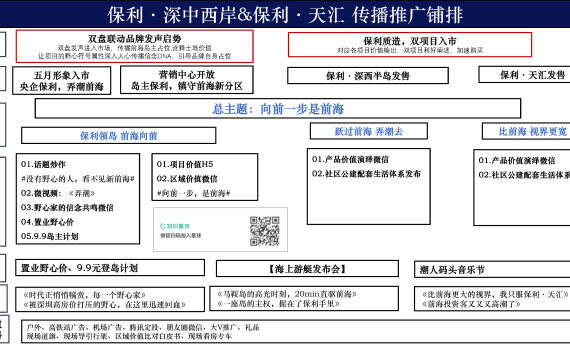Select the media line starting 户外、高铁站广告
570x360 pixels.
tap(143, 327)
